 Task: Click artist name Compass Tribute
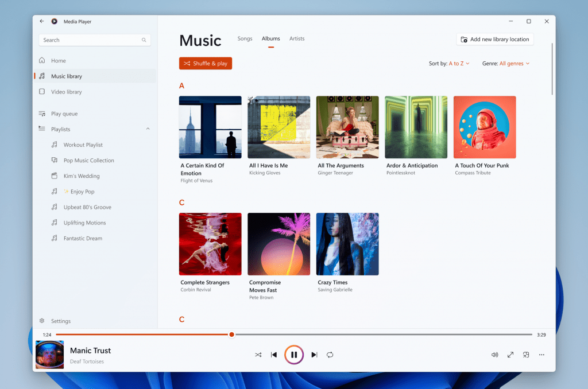473,173
